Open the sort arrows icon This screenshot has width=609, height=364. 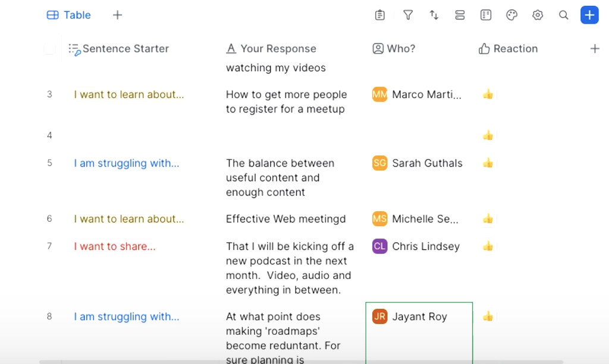tap(434, 15)
